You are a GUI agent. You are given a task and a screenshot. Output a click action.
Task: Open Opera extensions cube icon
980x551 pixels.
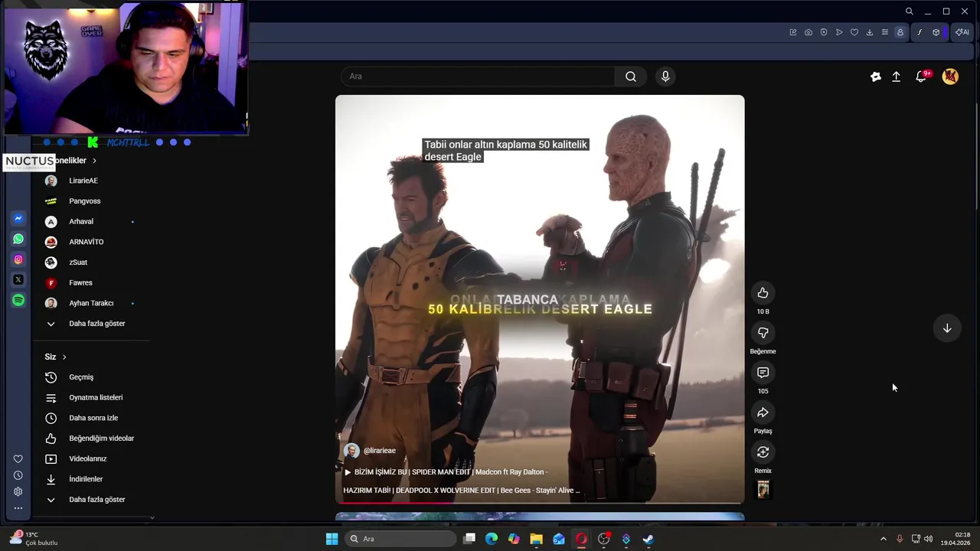[936, 32]
